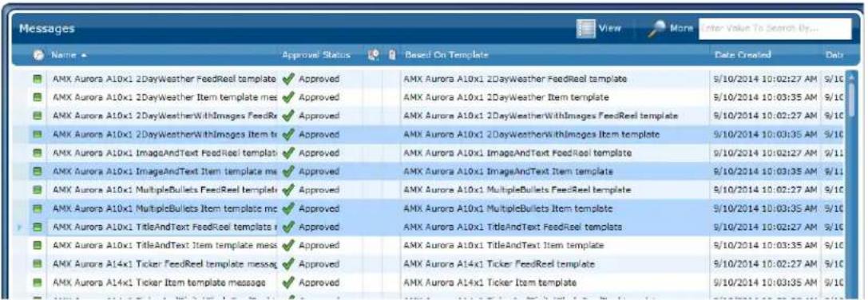The width and height of the screenshot is (868, 300).
Task: Open the View layout icon
Action: click(x=585, y=29)
